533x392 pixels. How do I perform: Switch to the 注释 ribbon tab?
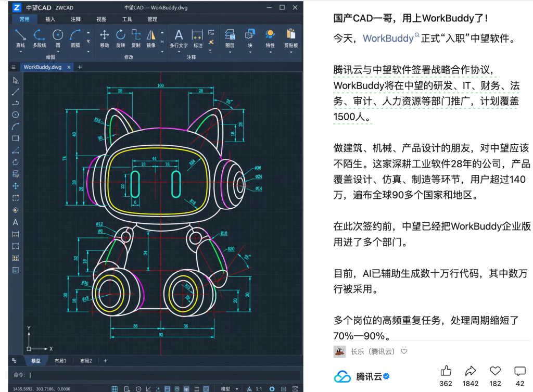click(75, 19)
